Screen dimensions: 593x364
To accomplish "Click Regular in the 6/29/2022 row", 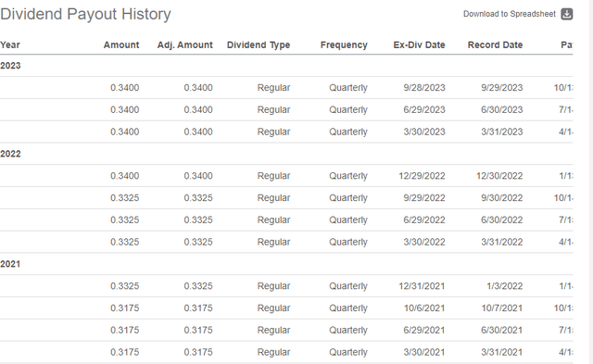I will 274,220.
